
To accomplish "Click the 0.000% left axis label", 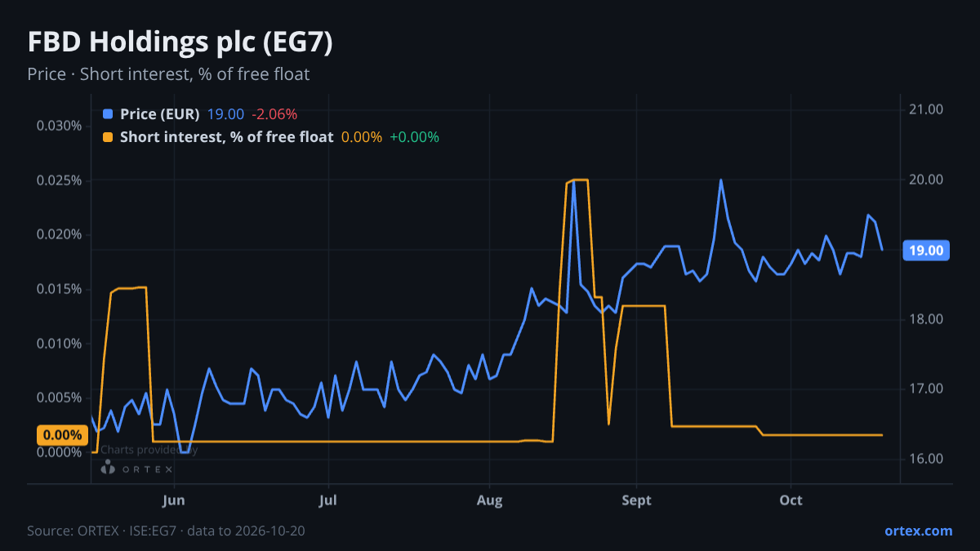I will coord(60,452).
